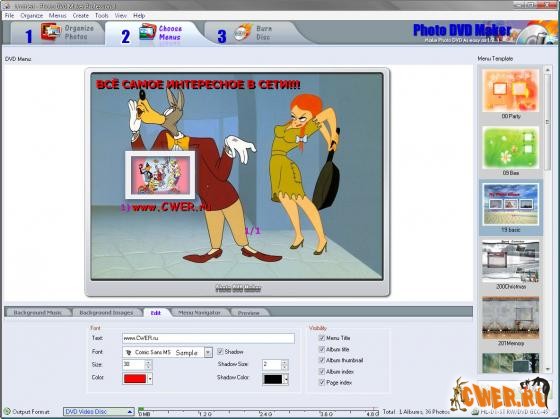Screen dimensions: 560x419
Task: Select the Edit tab
Action: click(x=156, y=313)
